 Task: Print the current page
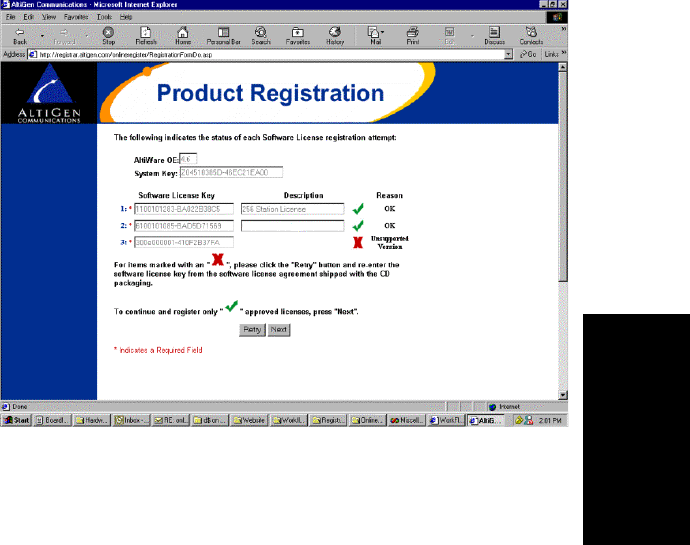[x=412, y=36]
